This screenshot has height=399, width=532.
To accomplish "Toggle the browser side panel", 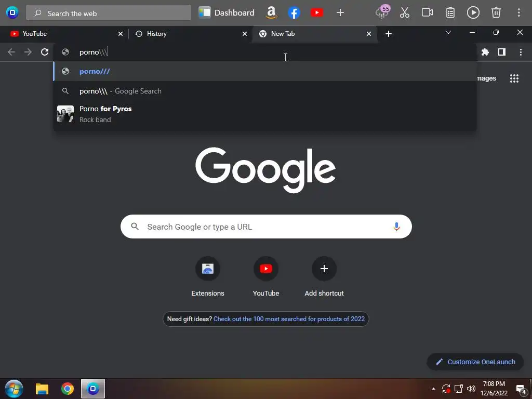I will coord(502,52).
